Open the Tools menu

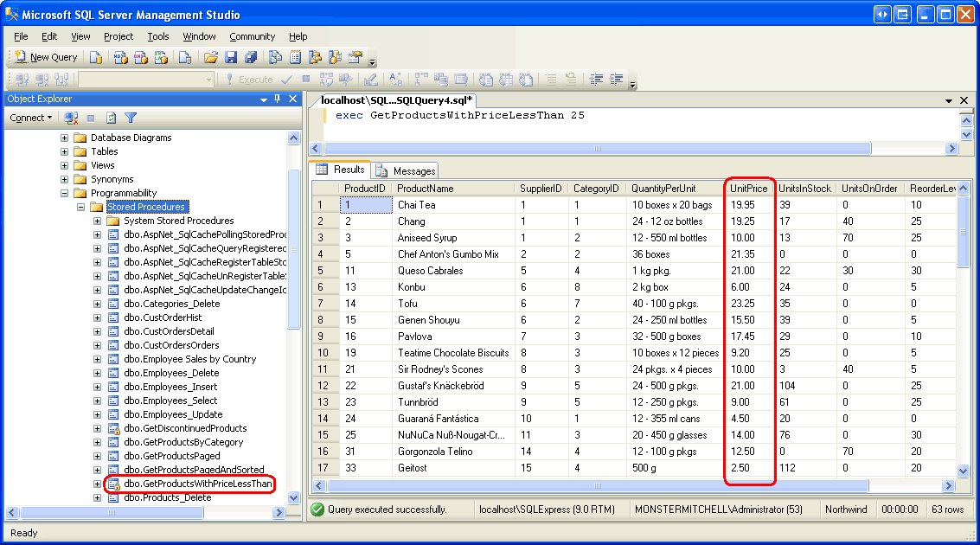pos(158,36)
